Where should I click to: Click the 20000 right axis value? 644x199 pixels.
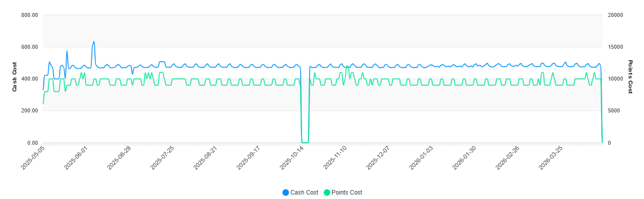pos(615,15)
